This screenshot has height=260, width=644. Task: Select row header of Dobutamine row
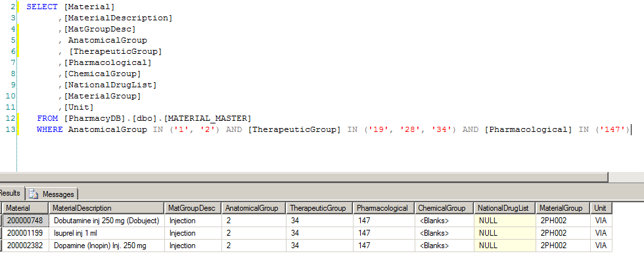(1, 221)
